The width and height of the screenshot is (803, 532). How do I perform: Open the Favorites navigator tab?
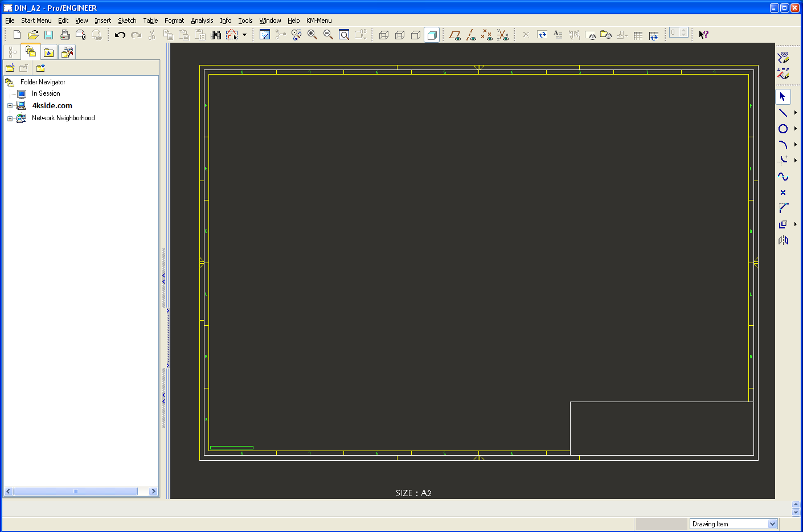pos(49,52)
